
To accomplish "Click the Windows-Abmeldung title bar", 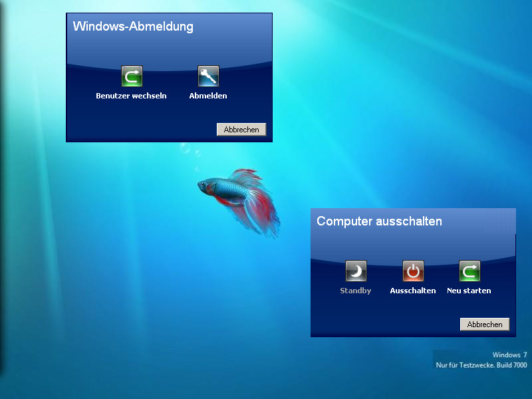I will (x=133, y=27).
